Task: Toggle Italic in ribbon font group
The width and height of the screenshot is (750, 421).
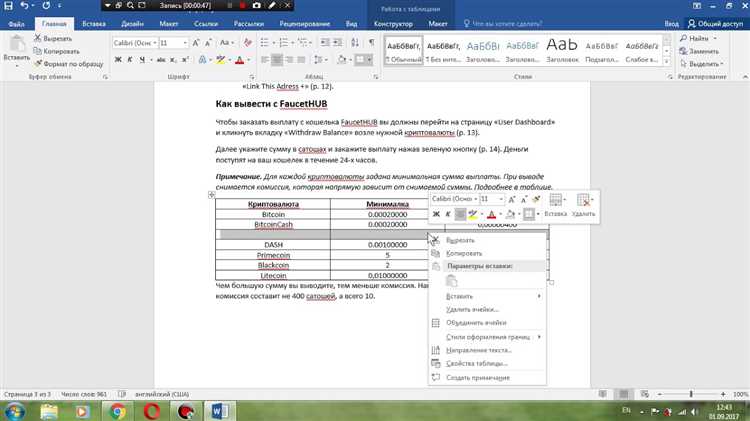Action: pyautogui.click(x=130, y=60)
